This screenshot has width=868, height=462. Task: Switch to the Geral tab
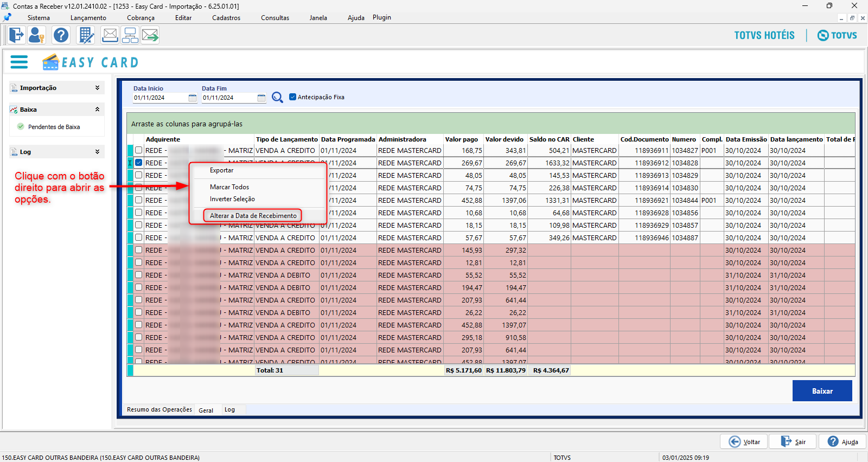[206, 410]
